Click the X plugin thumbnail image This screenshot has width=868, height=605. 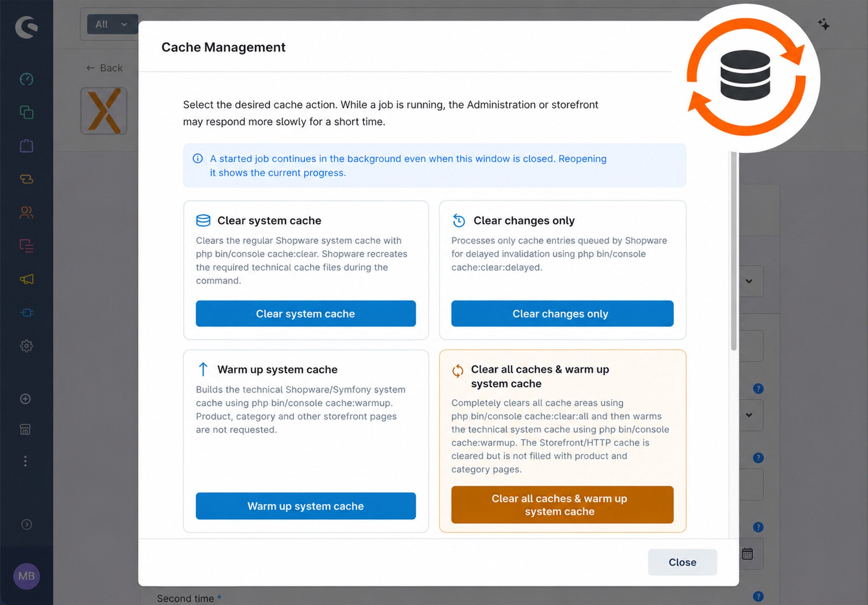pos(104,111)
